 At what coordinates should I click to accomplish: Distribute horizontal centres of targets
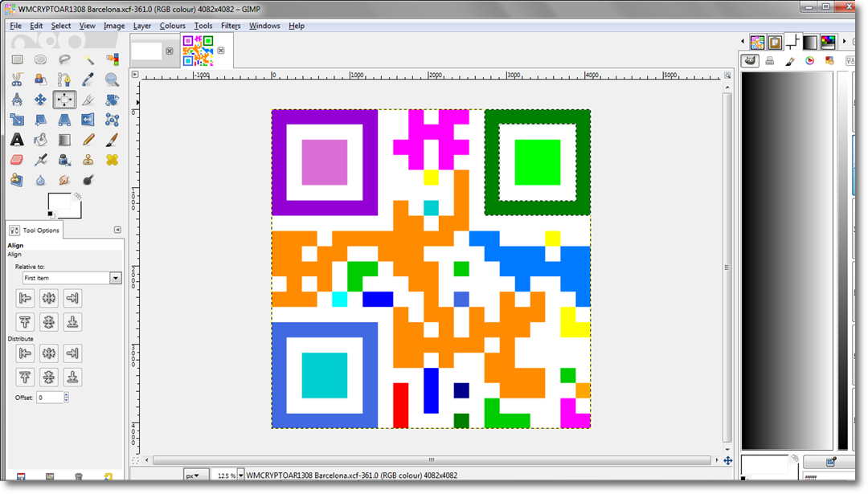click(x=49, y=353)
